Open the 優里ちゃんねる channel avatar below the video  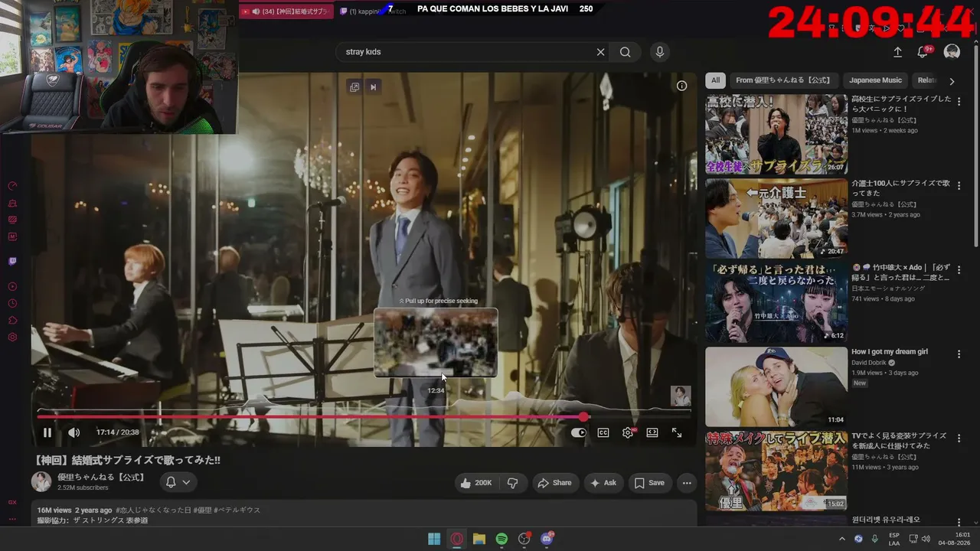pos(41,482)
